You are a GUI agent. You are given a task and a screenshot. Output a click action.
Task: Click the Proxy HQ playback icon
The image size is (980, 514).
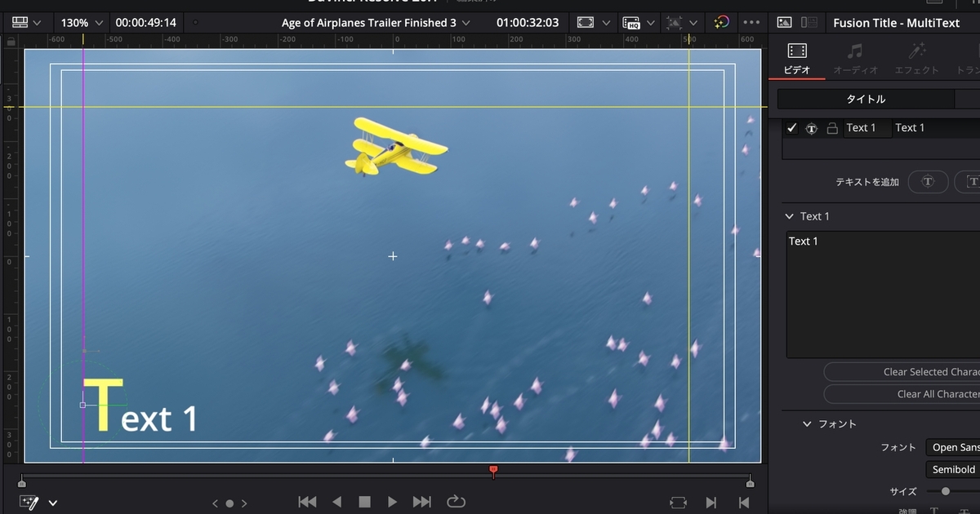click(631, 23)
